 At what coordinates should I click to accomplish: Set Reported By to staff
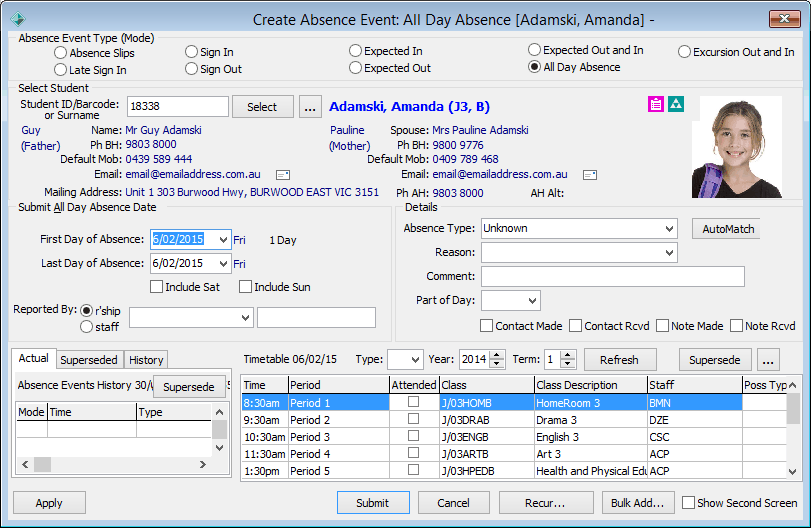pyautogui.click(x=86, y=327)
